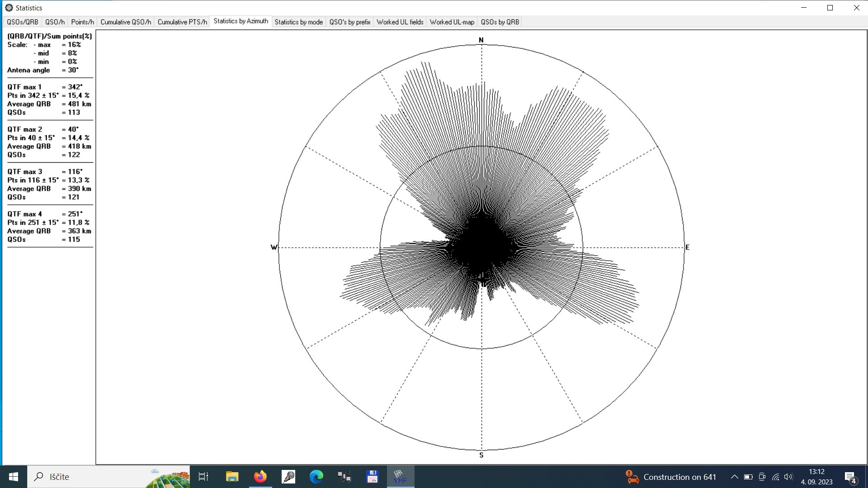The height and width of the screenshot is (488, 868).
Task: Open the taskbar clock showing 13:12
Action: click(816, 477)
